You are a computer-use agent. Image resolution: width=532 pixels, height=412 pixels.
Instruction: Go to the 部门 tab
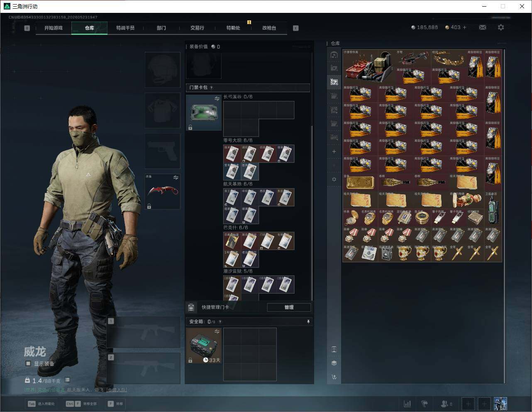[x=161, y=28]
